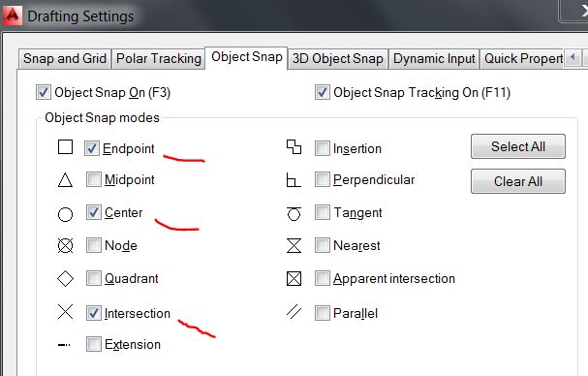The image size is (588, 376).
Task: Click the Nearest hourglass snap marker icon
Action: [294, 246]
